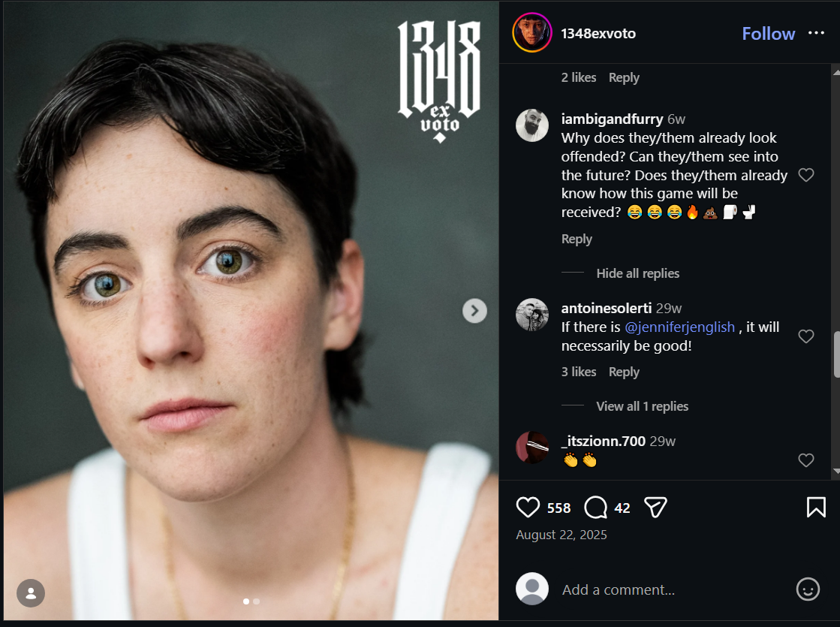Open more options three-dot menu
The image size is (840, 627).
[816, 33]
